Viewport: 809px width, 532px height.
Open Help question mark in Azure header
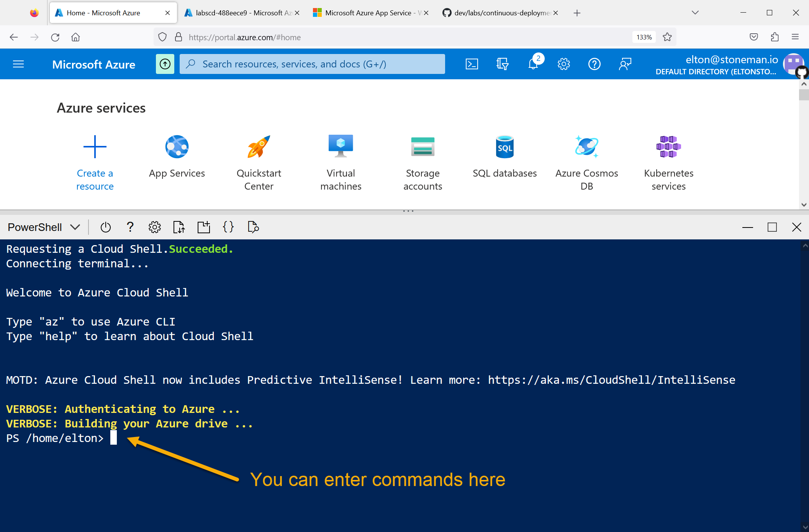coord(594,64)
